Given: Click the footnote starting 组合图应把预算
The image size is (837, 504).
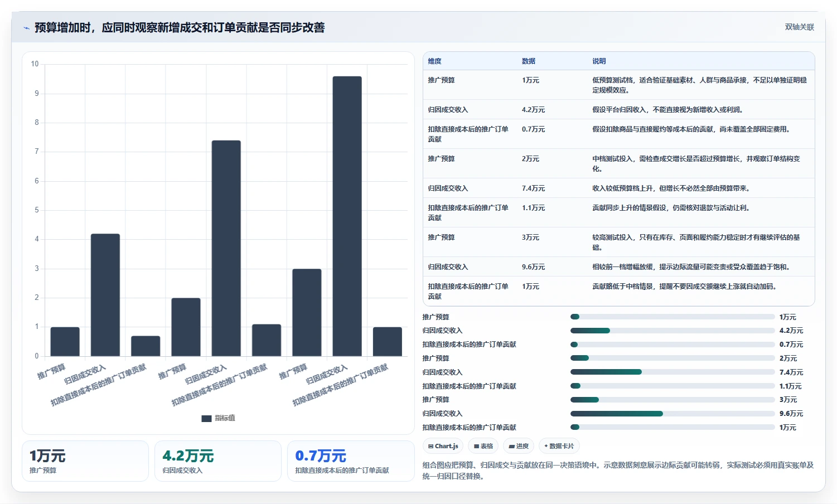Looking at the screenshot, I should (618, 471).
